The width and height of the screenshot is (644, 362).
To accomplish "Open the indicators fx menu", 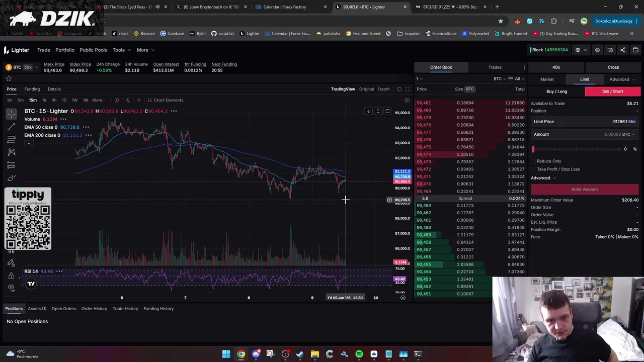I will pos(128,100).
